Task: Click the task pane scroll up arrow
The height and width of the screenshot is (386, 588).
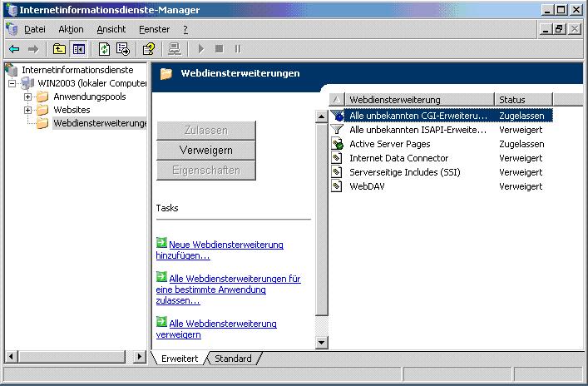Action: point(321,116)
